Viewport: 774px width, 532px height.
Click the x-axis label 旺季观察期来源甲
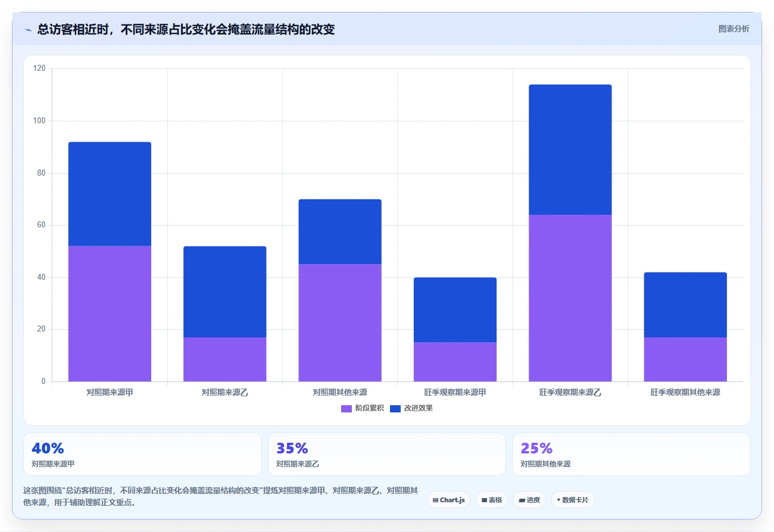[x=455, y=392]
